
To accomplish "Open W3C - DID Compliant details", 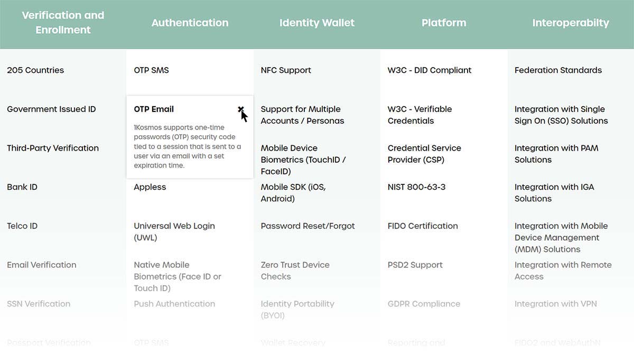I will [429, 70].
